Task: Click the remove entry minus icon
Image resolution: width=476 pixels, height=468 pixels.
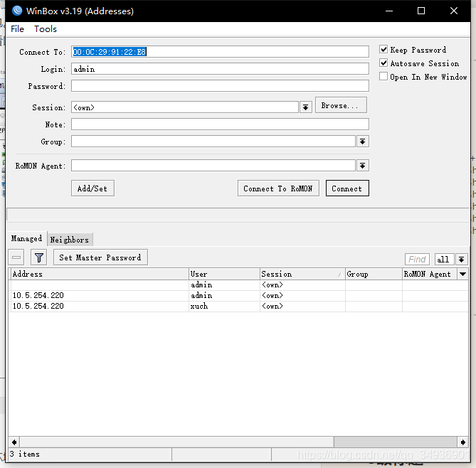Action: click(x=16, y=257)
